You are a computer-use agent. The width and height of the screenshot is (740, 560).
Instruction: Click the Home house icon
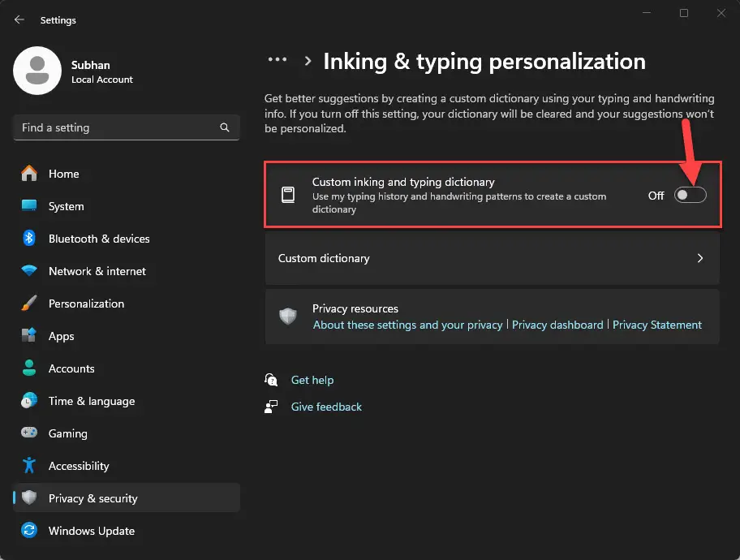click(29, 174)
